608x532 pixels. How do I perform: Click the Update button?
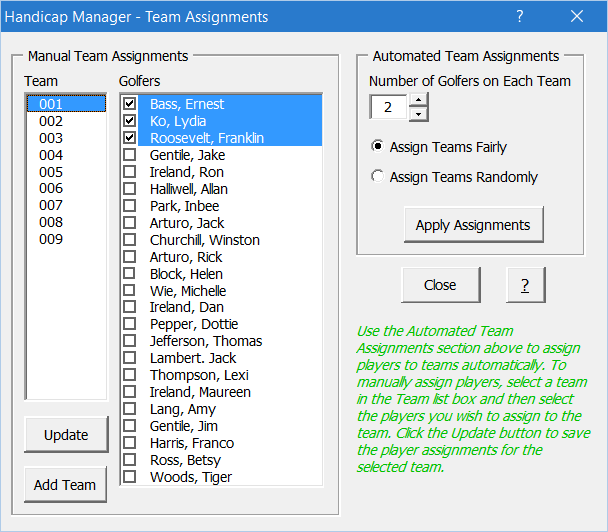tap(66, 435)
